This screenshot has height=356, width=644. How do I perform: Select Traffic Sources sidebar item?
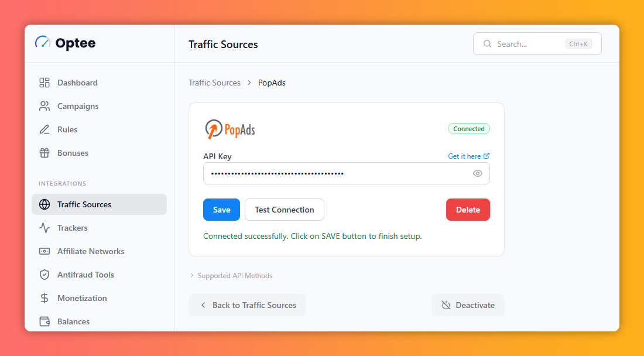[x=99, y=204]
